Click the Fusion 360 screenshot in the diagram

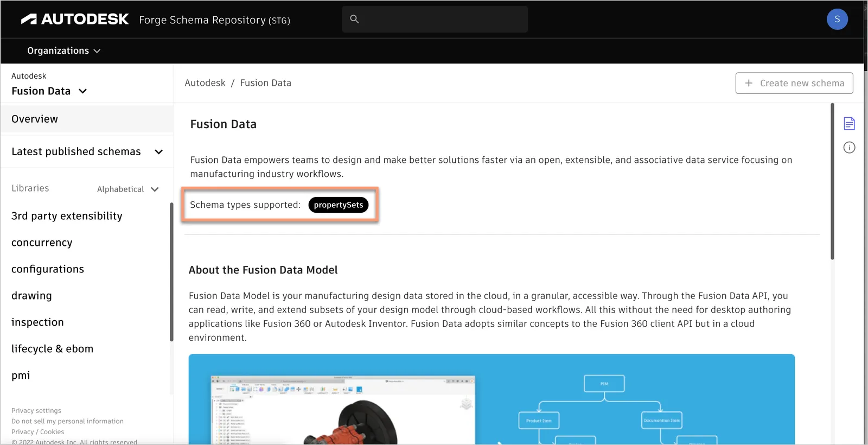point(343,410)
